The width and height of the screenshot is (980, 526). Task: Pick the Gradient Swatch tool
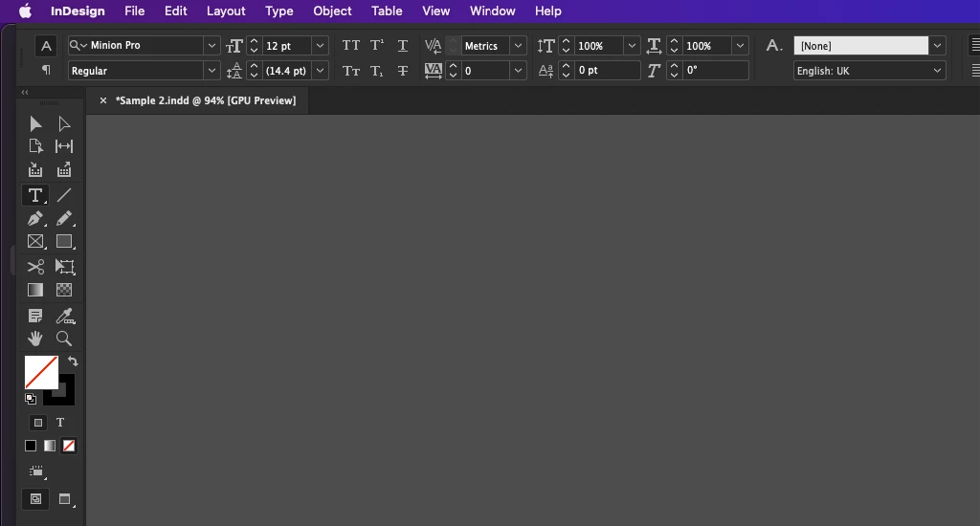(x=35, y=290)
